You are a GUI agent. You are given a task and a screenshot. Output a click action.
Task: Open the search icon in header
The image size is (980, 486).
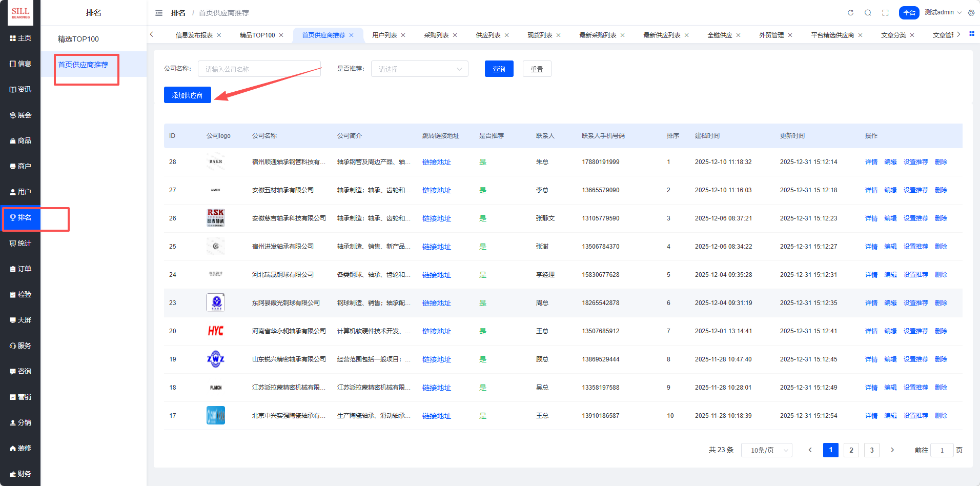pos(868,13)
